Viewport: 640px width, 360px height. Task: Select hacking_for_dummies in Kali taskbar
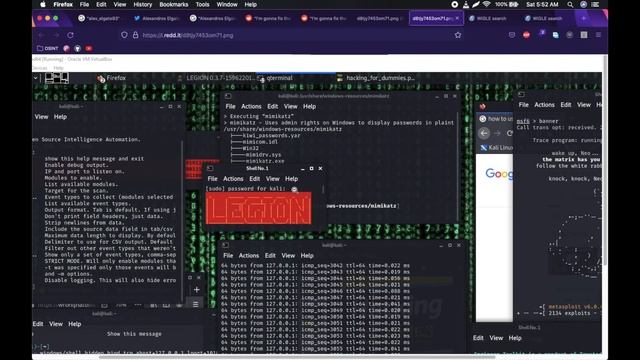click(x=376, y=78)
